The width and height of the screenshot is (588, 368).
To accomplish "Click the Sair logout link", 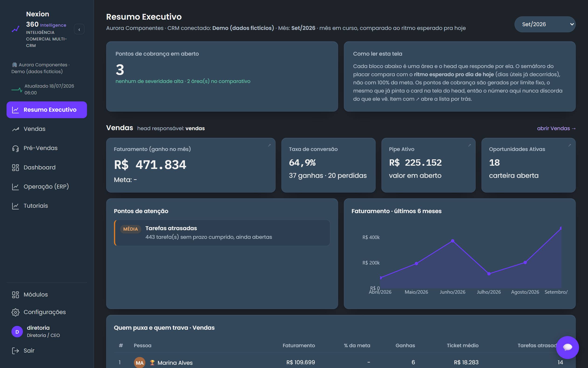I will pos(47,350).
